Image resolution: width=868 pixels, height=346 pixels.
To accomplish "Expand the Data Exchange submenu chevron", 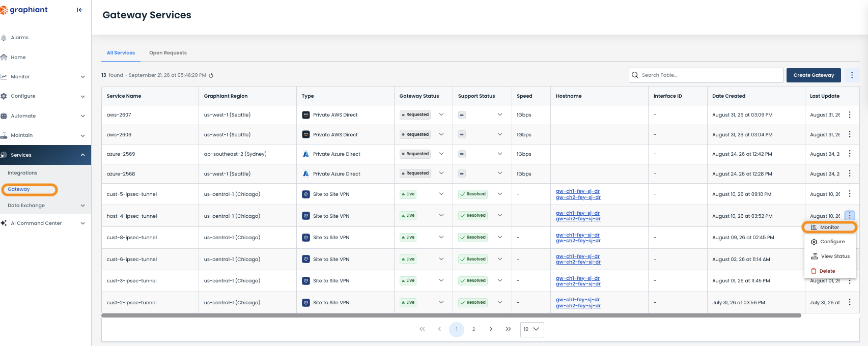I will click(x=82, y=206).
